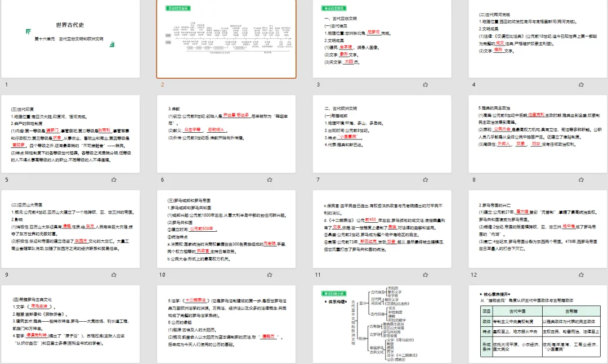Select the 罗马帝国的兴亡 slide thumbnail

(538, 229)
